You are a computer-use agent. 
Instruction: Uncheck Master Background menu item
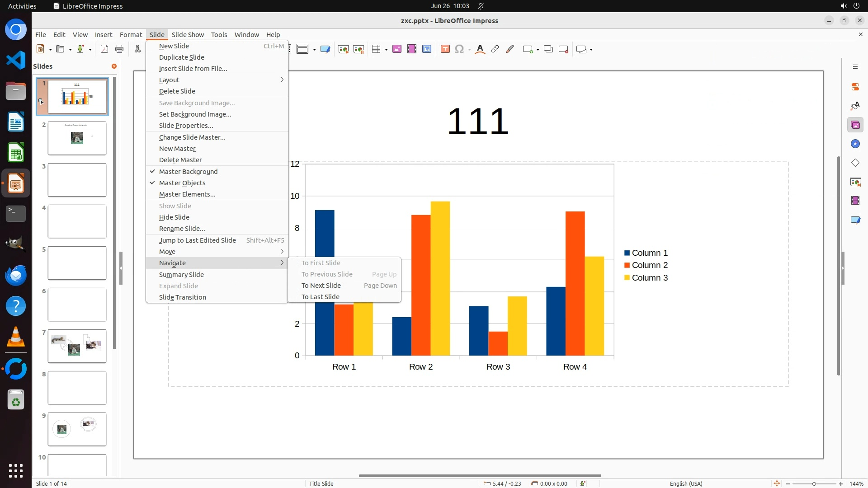click(188, 172)
